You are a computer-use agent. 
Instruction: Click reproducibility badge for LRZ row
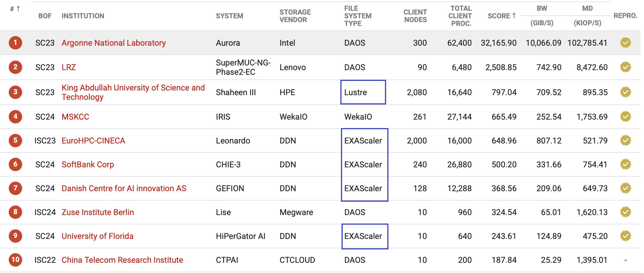(x=625, y=67)
